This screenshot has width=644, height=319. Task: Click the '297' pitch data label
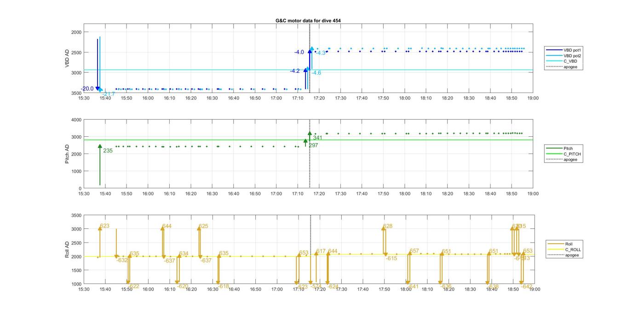[313, 145]
